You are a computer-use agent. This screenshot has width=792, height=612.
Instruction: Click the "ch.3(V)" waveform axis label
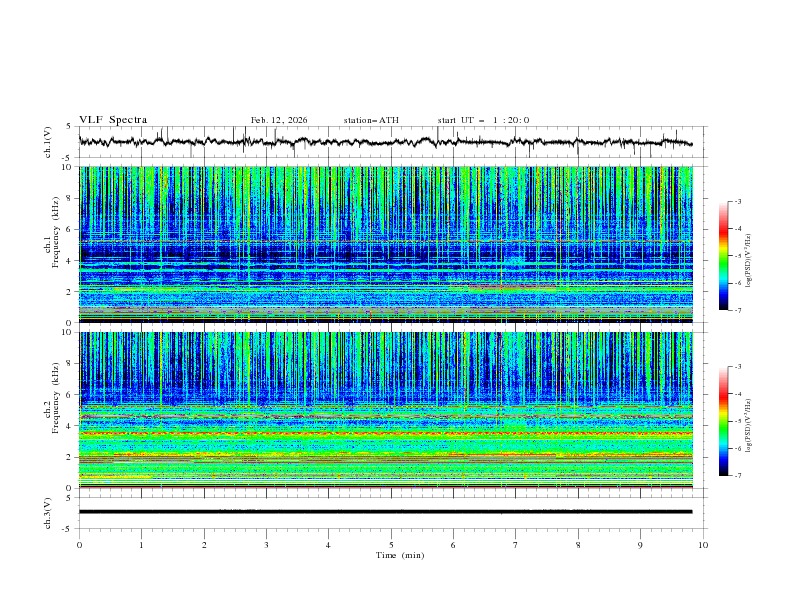pyautogui.click(x=48, y=513)
